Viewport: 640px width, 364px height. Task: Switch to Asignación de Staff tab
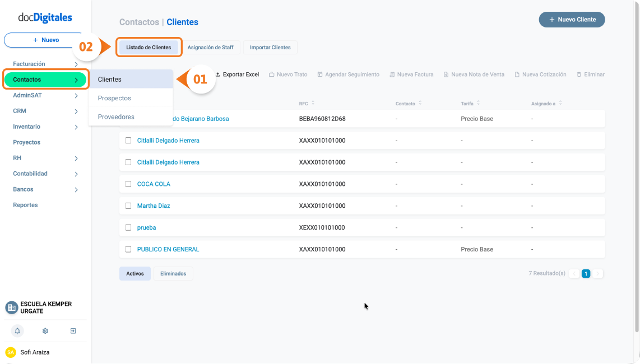pyautogui.click(x=210, y=48)
